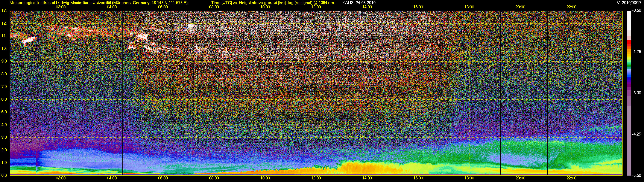
Task: Click the 1.0 height axis label
Action: click(x=4, y=163)
